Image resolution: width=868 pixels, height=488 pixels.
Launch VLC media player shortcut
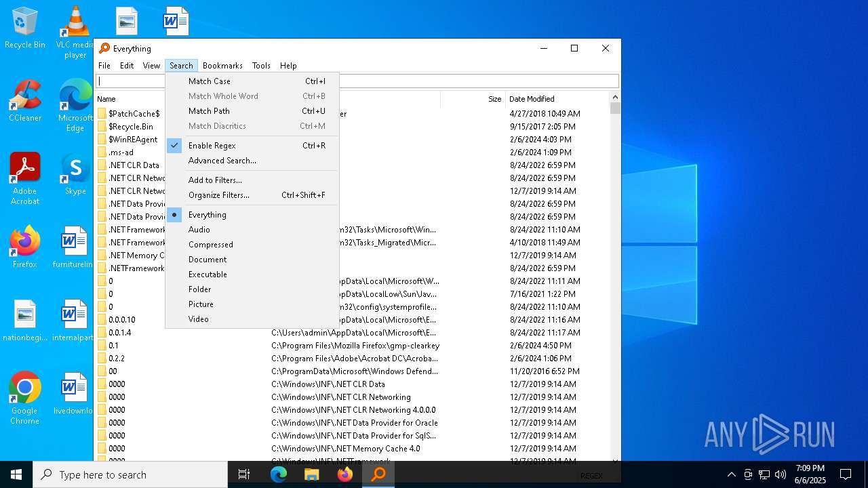(75, 33)
